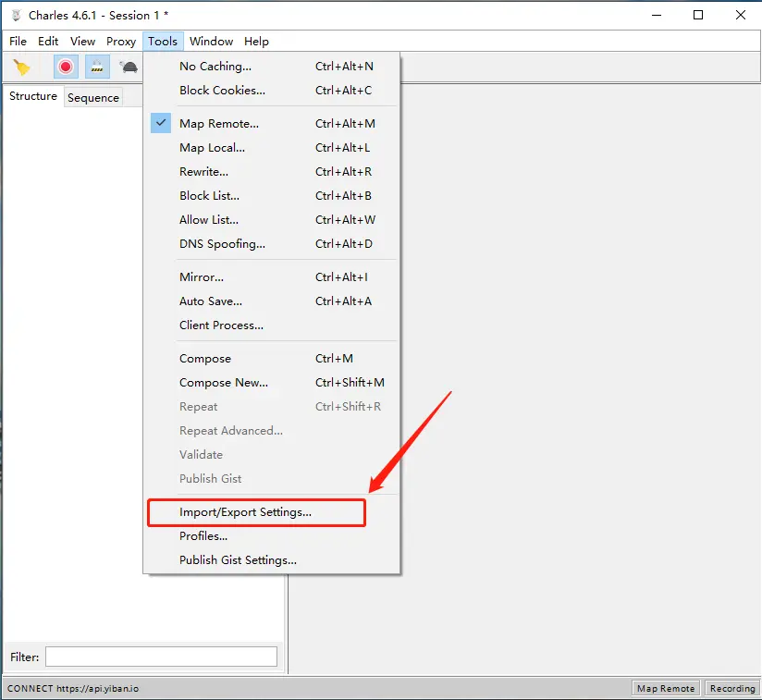Click the CONNECT https://api.yiban.io status text
The width and height of the screenshot is (762, 700).
(x=73, y=688)
